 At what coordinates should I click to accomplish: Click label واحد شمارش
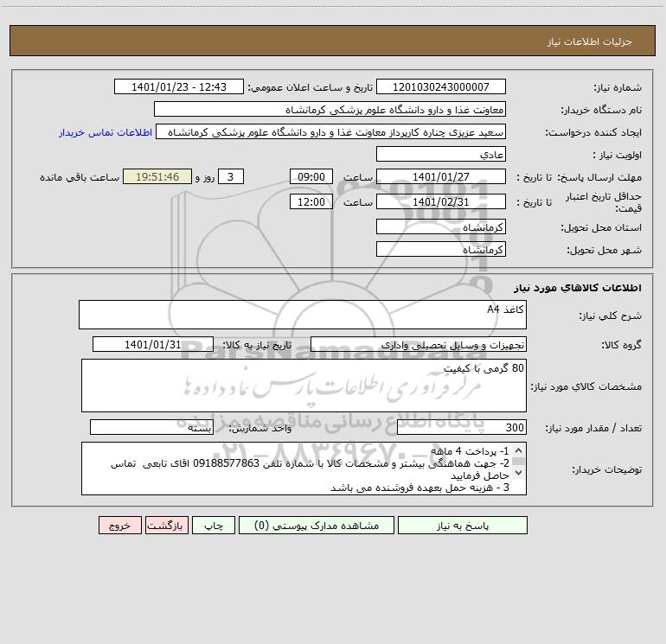click(x=260, y=429)
